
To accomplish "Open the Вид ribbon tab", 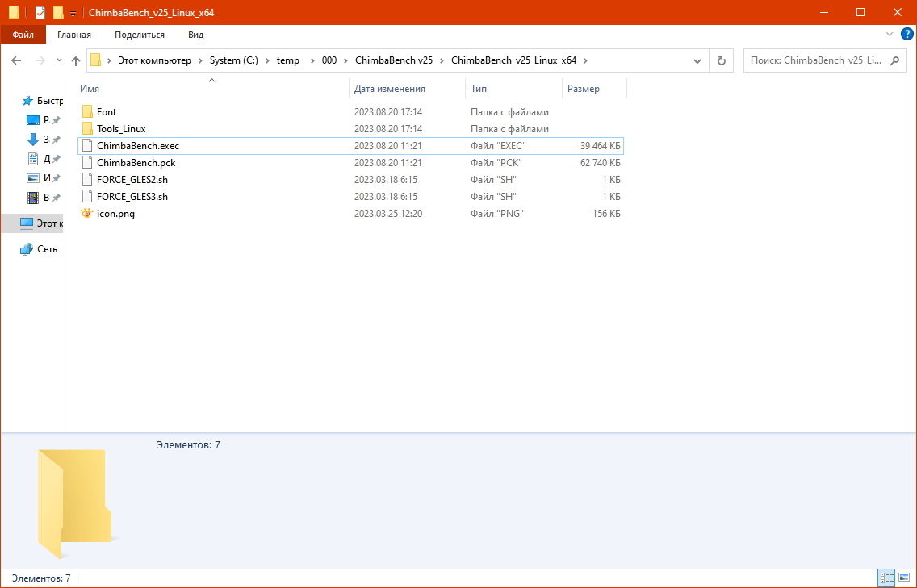I will [x=195, y=35].
